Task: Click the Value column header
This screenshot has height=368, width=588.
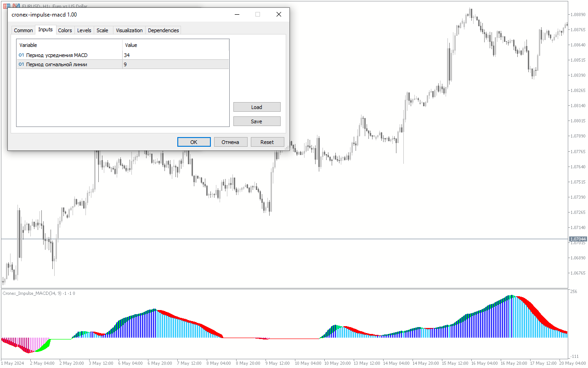Action: click(x=176, y=45)
